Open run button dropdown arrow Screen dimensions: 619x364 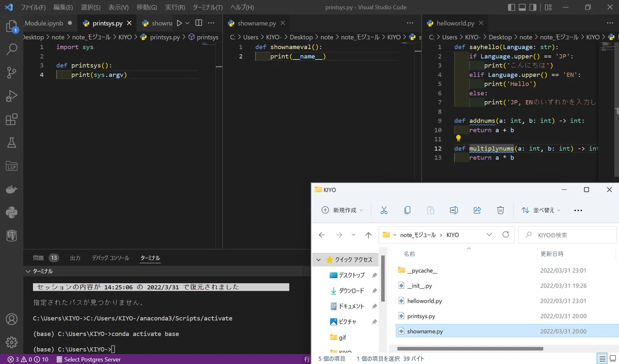187,23
